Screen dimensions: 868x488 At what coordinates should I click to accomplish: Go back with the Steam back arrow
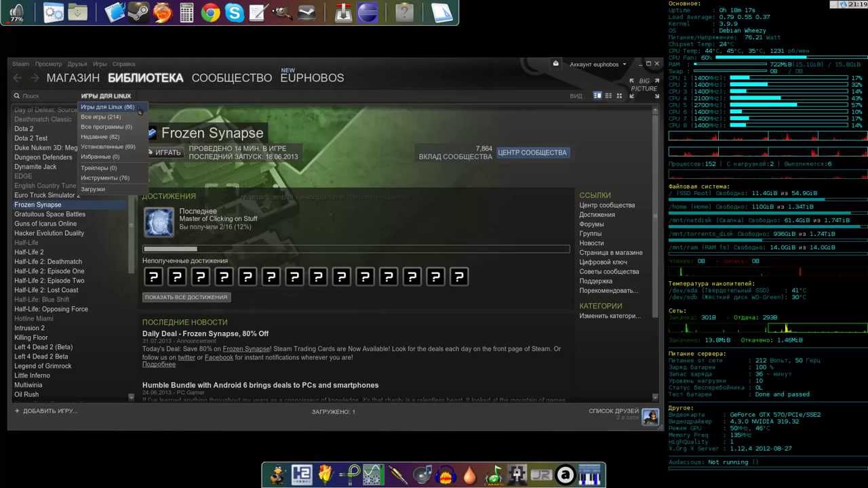point(18,78)
